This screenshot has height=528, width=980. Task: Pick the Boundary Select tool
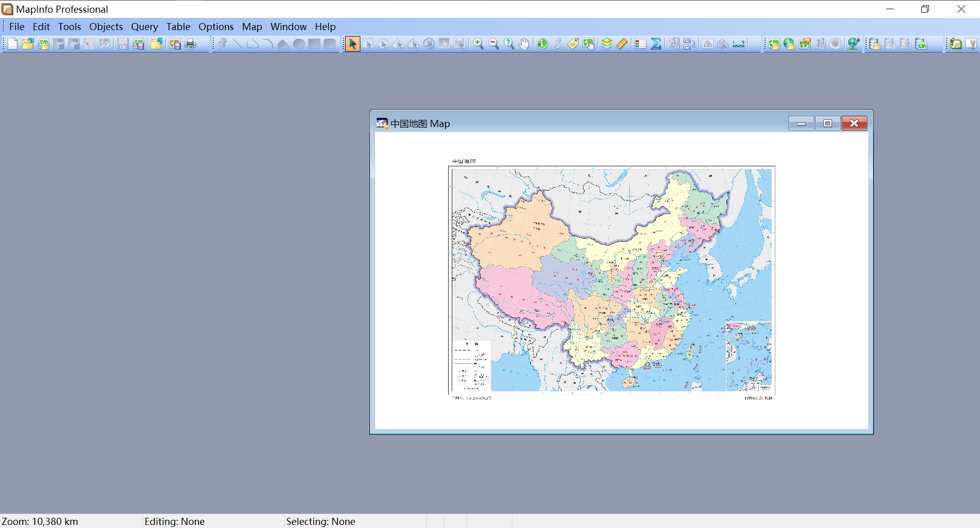pos(413,44)
